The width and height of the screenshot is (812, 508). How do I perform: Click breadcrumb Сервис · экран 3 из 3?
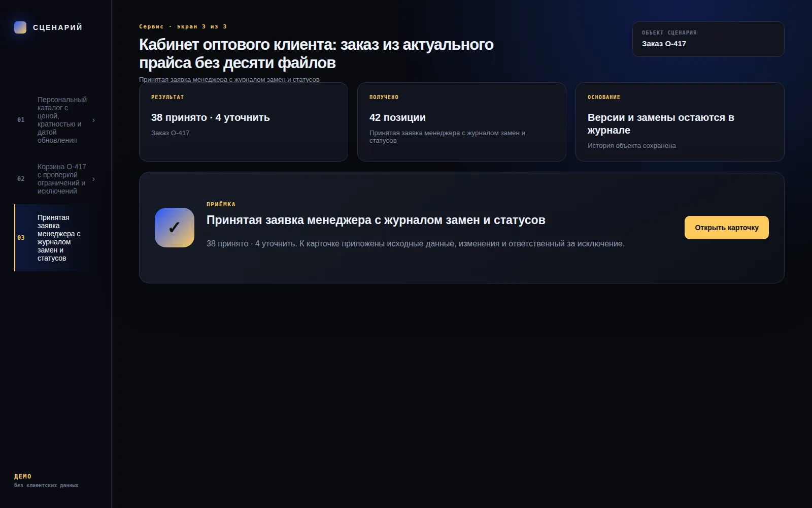coord(183,26)
